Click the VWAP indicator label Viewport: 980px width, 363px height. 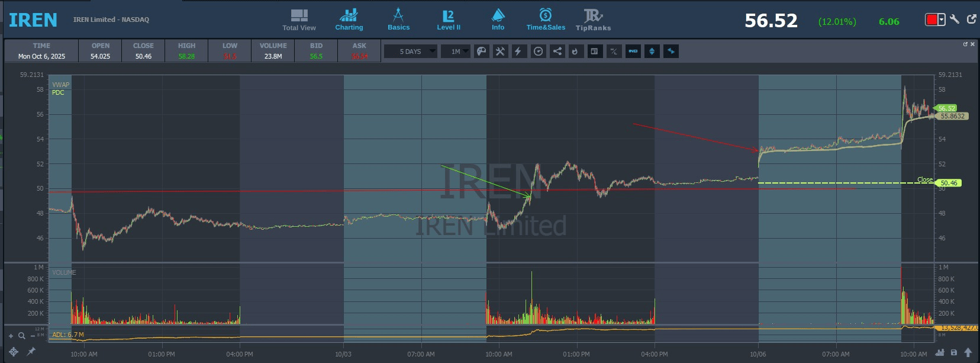coord(60,85)
